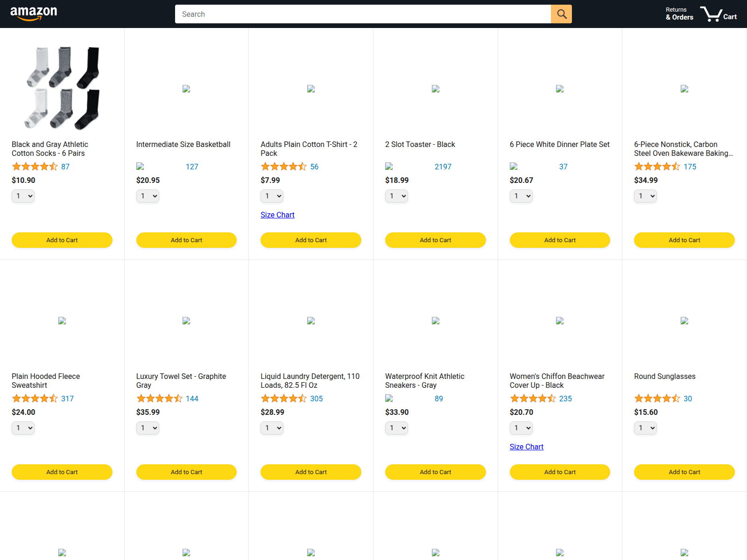
Task: View 127 reviews for the basketball
Action: coord(192,167)
